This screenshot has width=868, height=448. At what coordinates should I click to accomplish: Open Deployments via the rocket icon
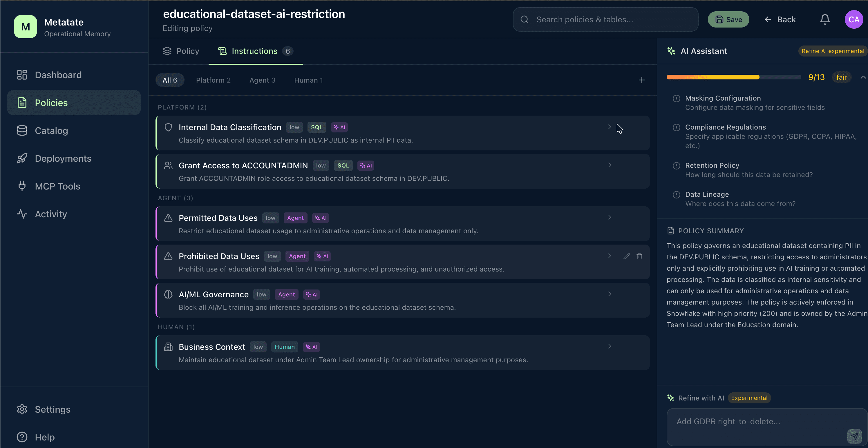(22, 158)
